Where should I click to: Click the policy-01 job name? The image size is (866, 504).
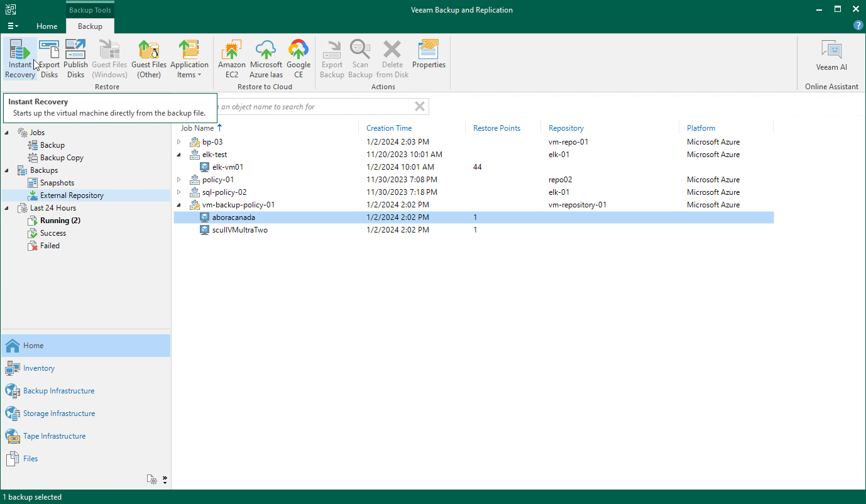[218, 180]
